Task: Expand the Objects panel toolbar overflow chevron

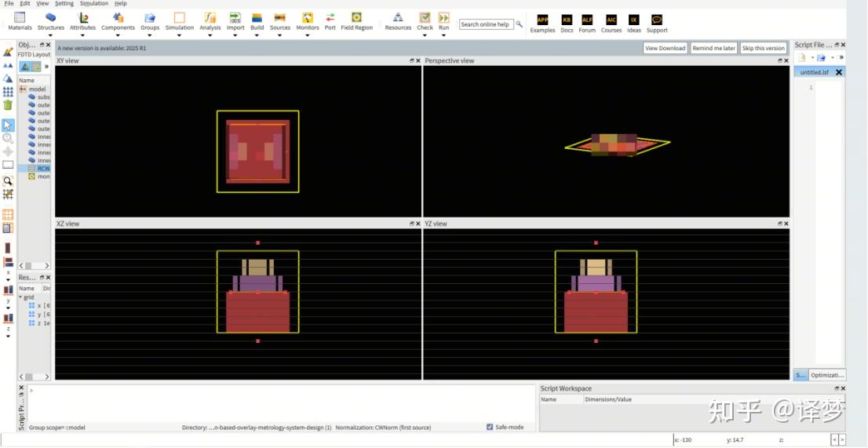Action: click(x=46, y=67)
